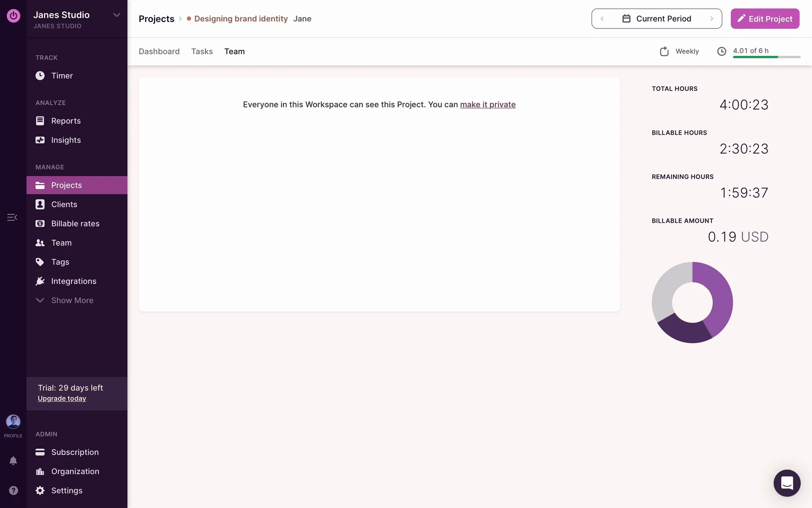
Task: Open the Timer page
Action: pyautogui.click(x=62, y=76)
